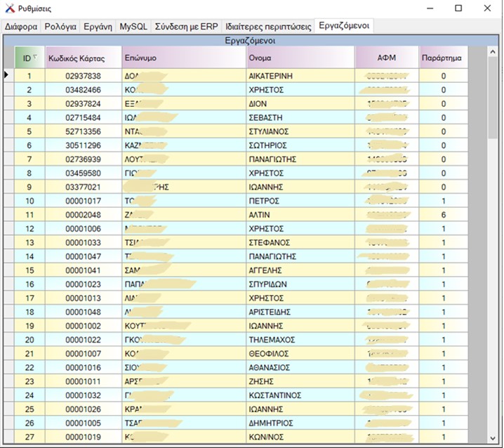Open the Σύνδεση με ERP tab
This screenshot has width=504, height=448.
[186, 26]
